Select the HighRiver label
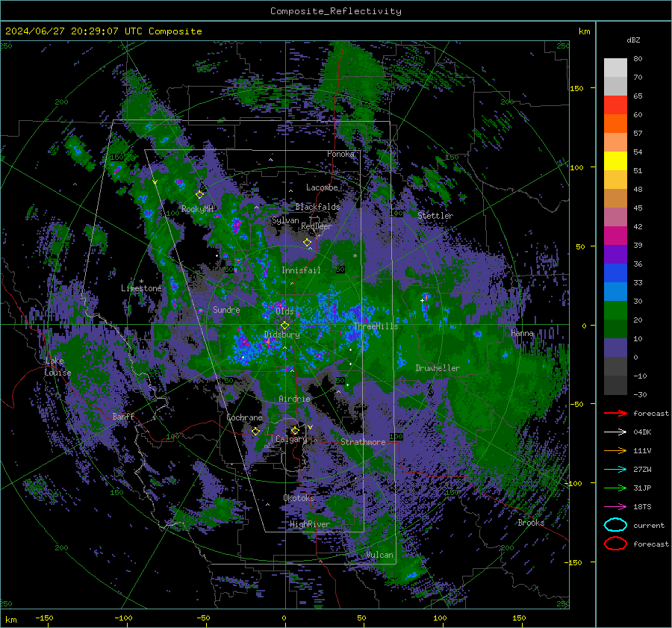Viewport: 672px width, 628px height. 310,524
